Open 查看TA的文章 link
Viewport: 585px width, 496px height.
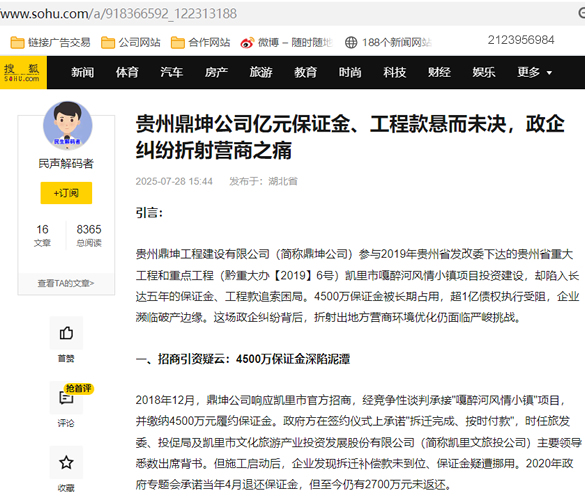pos(66,284)
